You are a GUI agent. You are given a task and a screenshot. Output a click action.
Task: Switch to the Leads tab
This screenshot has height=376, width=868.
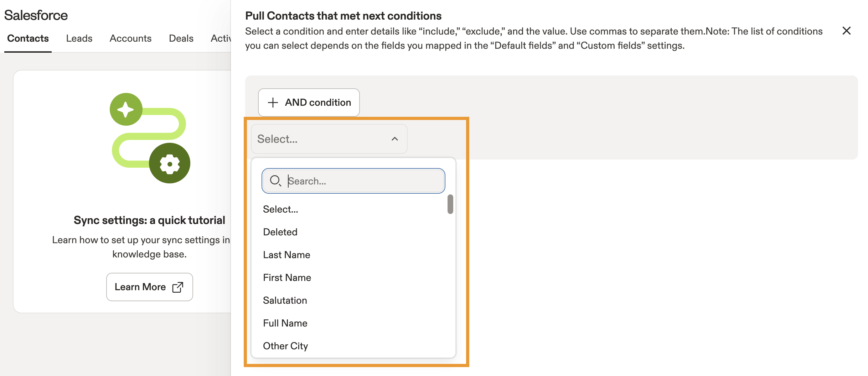pos(79,38)
